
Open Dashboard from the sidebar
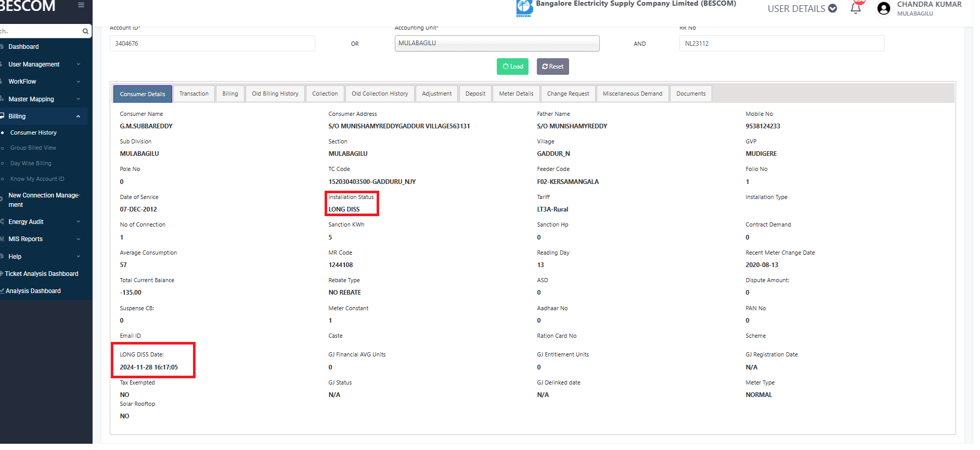(23, 47)
